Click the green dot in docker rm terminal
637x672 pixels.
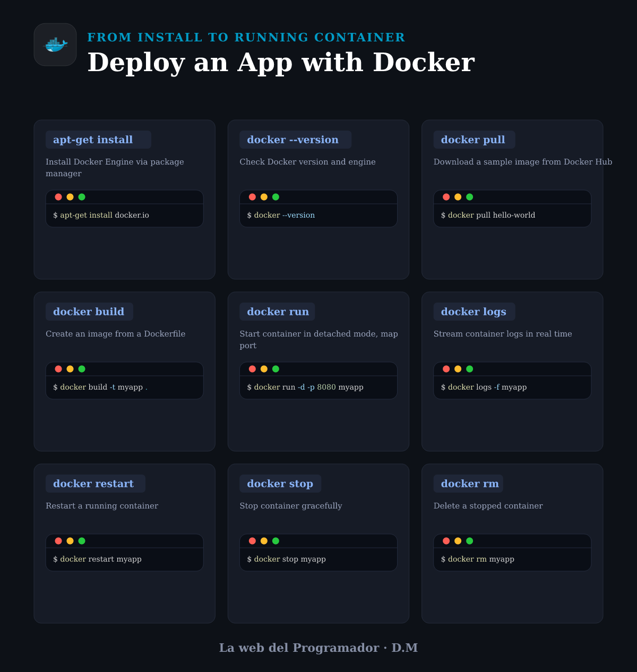(x=470, y=541)
